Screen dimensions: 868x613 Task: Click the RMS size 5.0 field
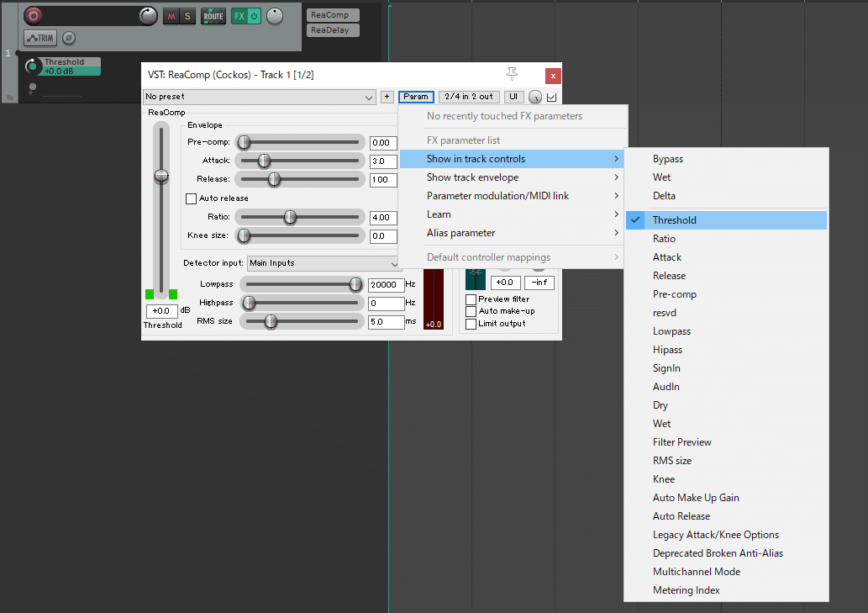pos(386,322)
